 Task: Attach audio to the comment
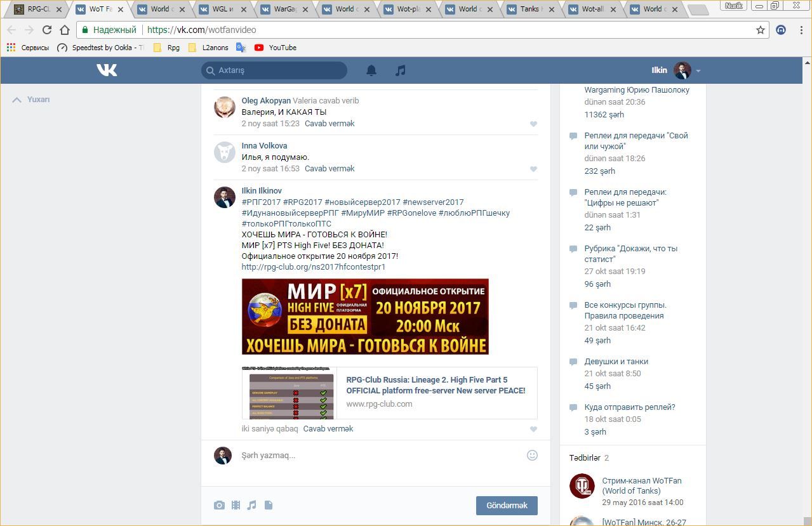252,505
